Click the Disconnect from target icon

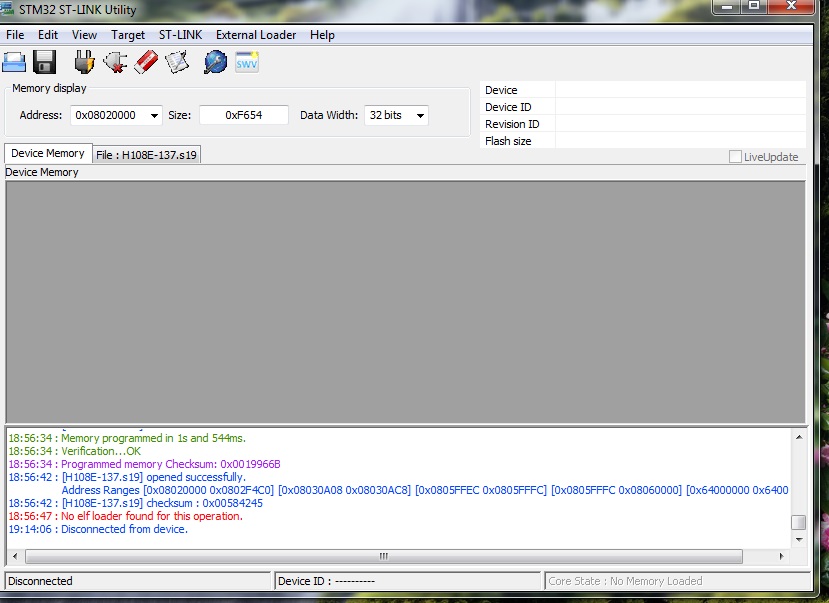[114, 63]
